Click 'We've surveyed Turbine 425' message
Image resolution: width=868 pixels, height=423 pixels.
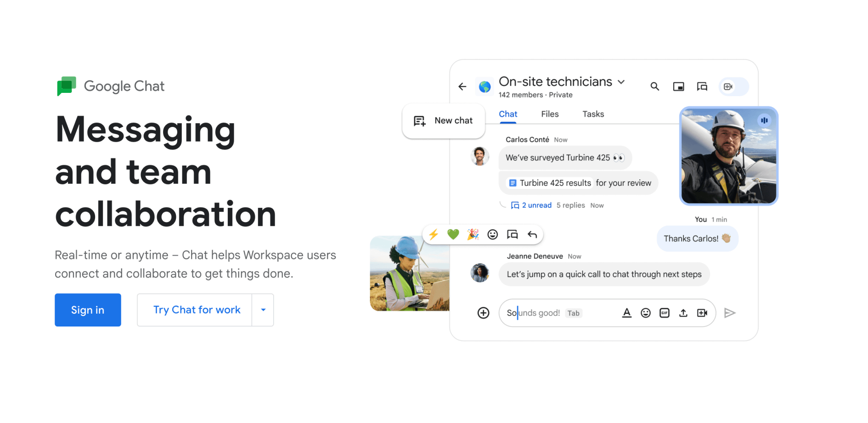565,158
